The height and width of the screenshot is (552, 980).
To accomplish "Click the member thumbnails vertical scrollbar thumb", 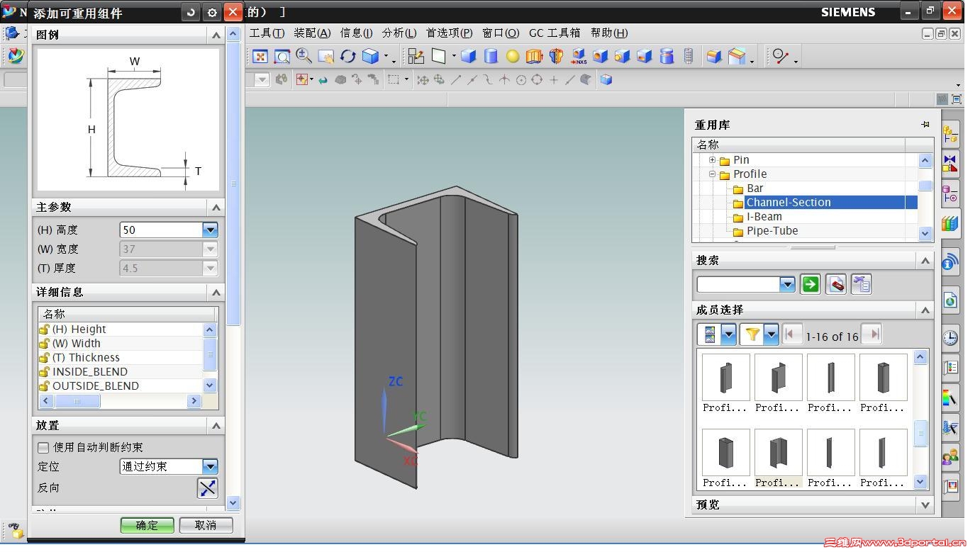I will click(920, 434).
